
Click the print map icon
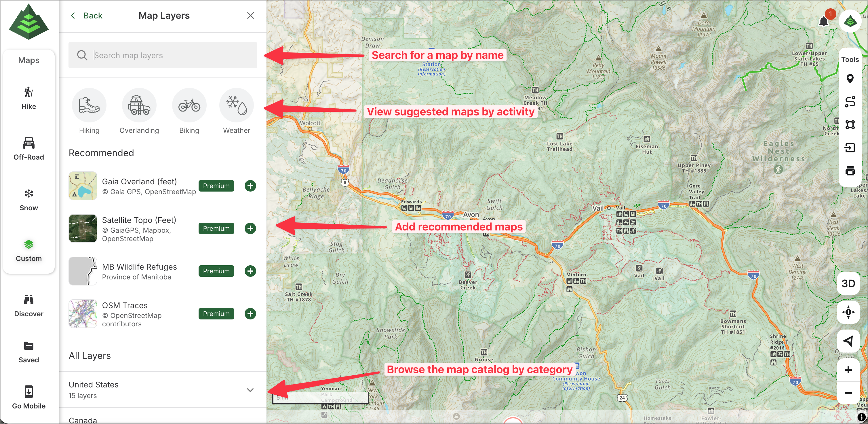pyautogui.click(x=850, y=171)
